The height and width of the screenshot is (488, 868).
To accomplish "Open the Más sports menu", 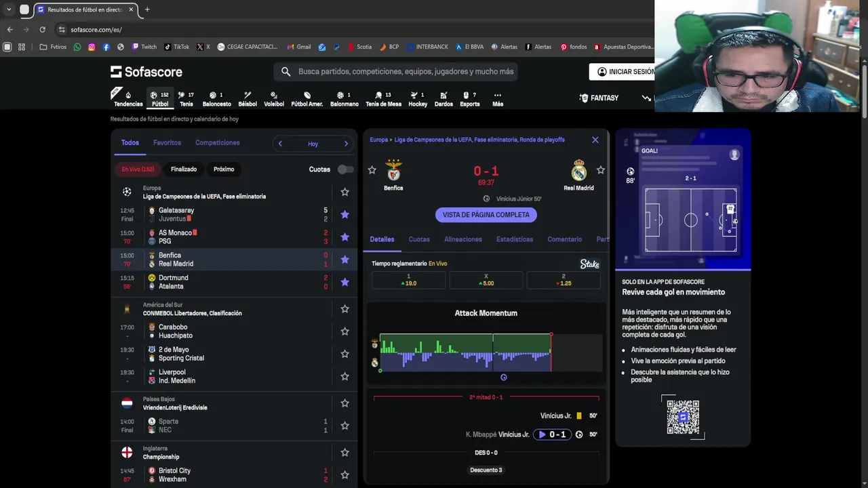I will [498, 99].
